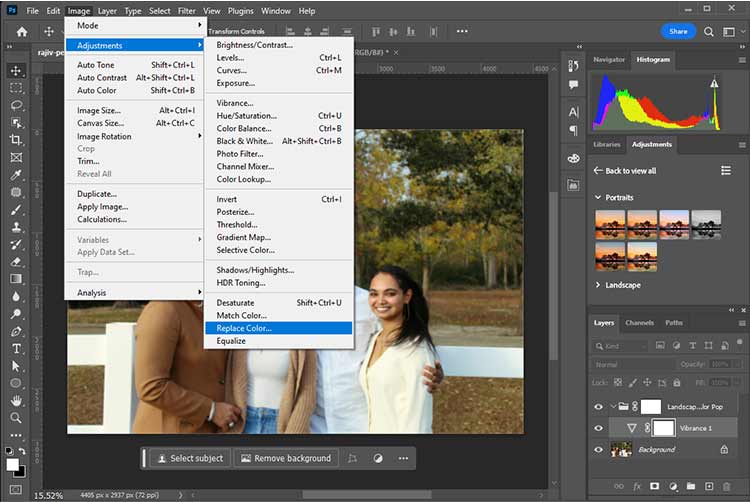Image resolution: width=750 pixels, height=502 pixels.
Task: Select the Eyedropper tool
Action: point(16,175)
